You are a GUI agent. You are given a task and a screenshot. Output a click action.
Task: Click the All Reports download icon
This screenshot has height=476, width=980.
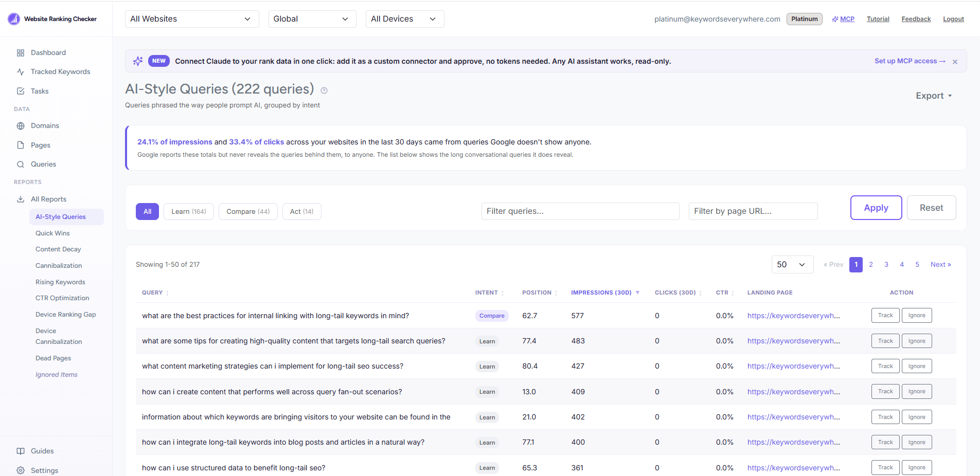coord(21,199)
